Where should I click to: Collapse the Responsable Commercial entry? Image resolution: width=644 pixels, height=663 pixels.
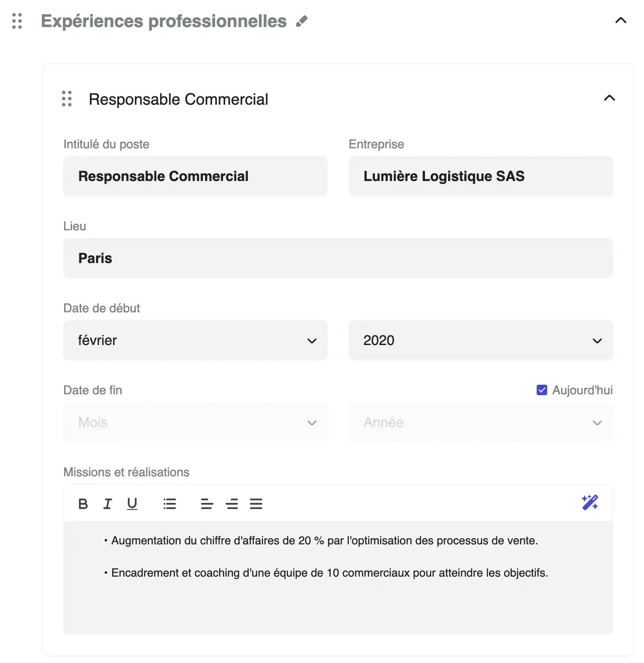coord(610,98)
